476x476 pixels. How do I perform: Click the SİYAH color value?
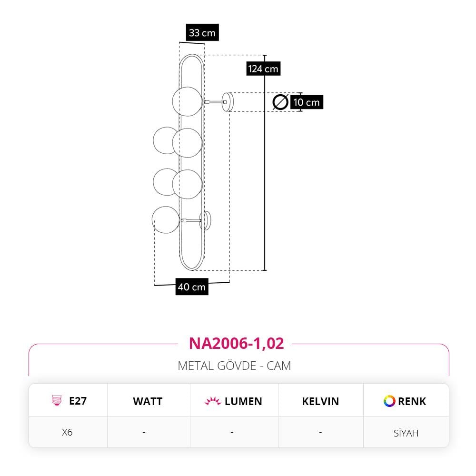(406, 433)
